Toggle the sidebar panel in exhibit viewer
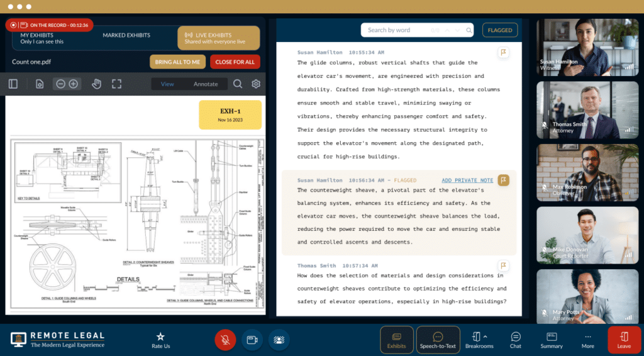 pos(13,84)
